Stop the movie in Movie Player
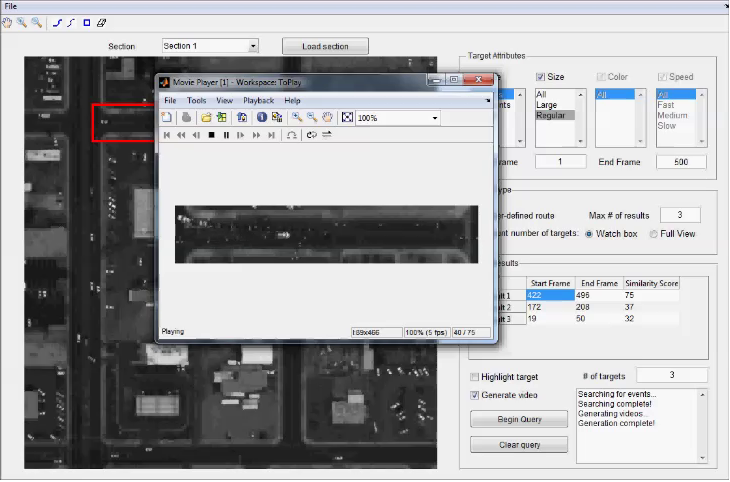This screenshot has width=730, height=482. [211, 135]
